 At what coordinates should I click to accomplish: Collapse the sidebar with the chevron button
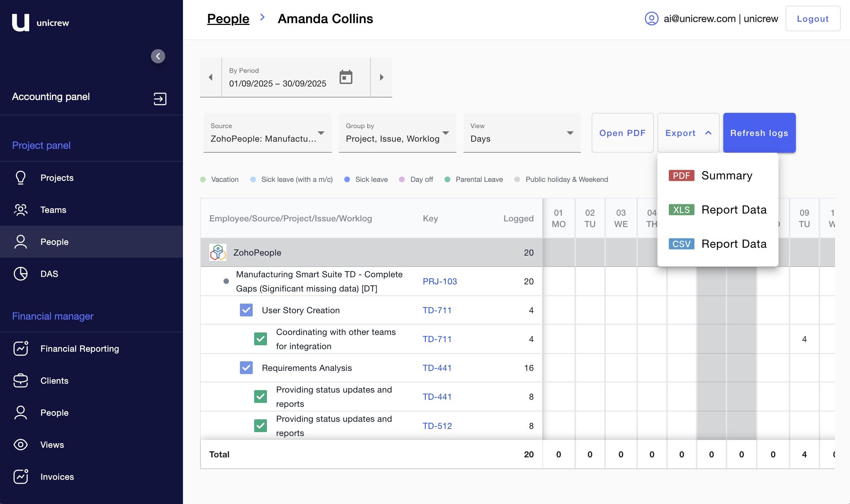[x=158, y=56]
